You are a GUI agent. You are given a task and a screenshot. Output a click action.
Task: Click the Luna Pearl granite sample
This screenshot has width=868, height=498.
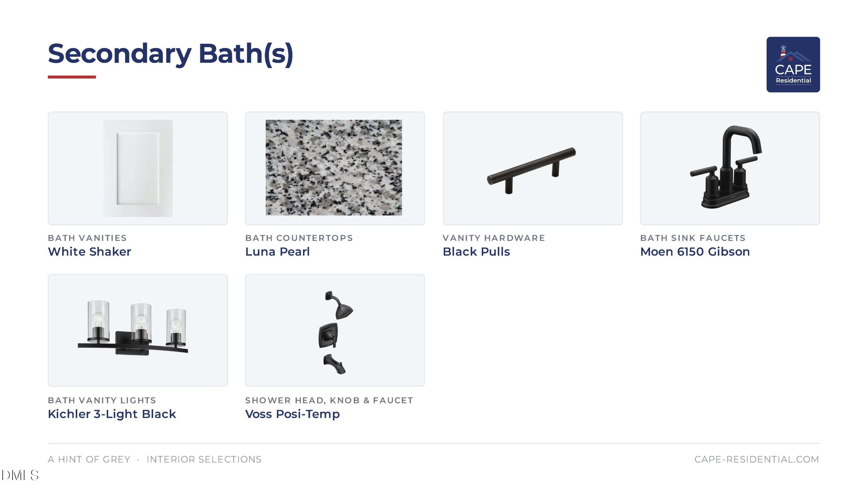click(334, 168)
